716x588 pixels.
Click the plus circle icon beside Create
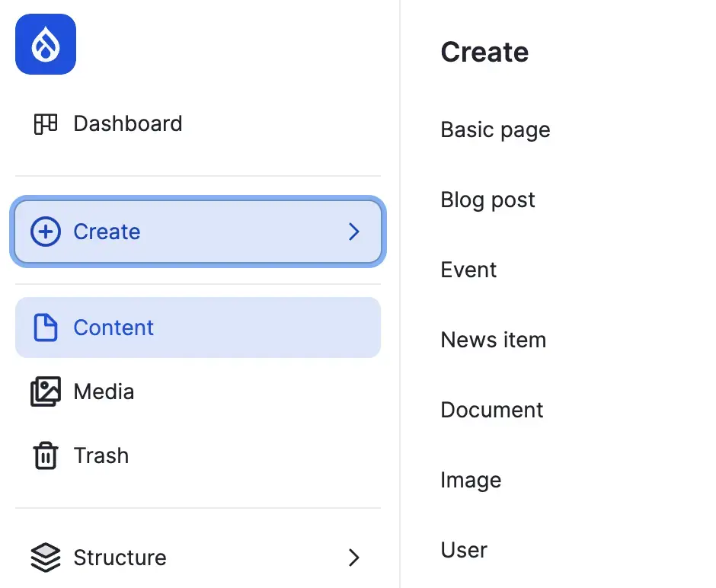click(x=46, y=232)
